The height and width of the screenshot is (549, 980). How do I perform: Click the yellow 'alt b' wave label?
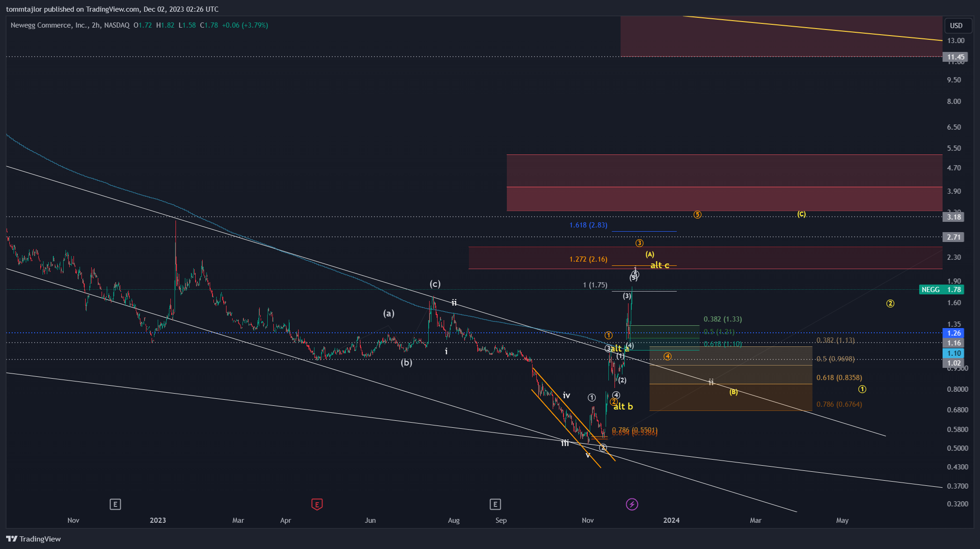(623, 407)
